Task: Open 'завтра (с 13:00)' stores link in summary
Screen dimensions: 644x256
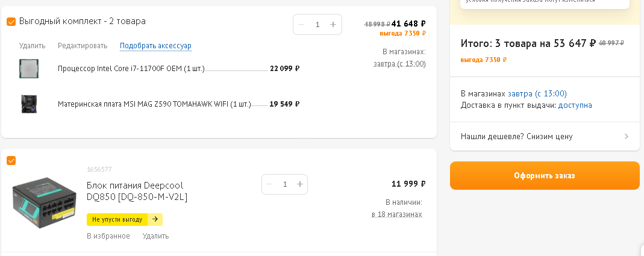Action: point(537,94)
